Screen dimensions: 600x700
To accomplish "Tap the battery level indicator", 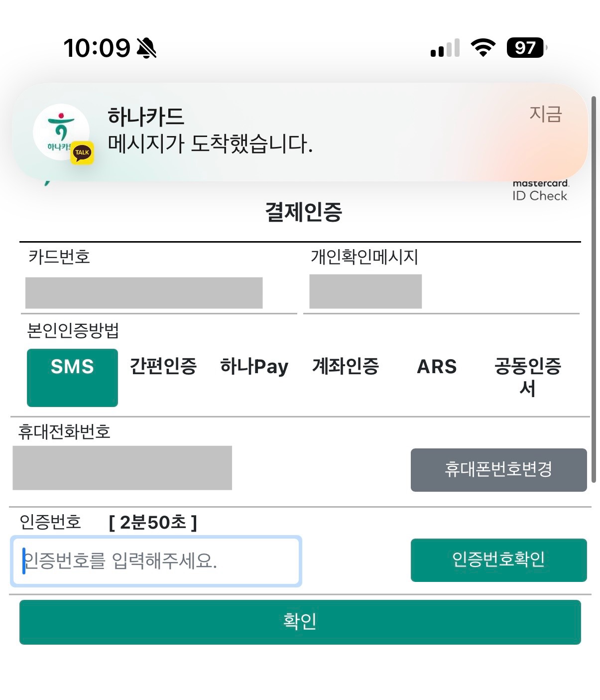I will point(526,48).
